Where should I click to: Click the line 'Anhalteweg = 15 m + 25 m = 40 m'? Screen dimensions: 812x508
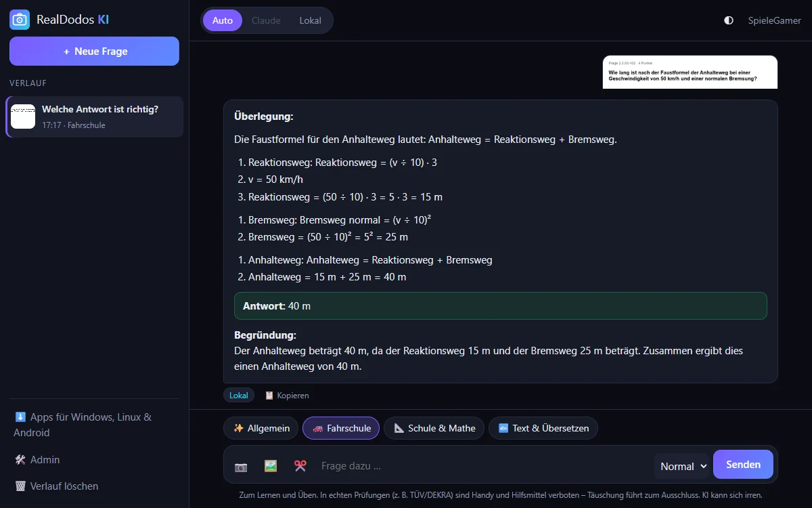(x=327, y=277)
